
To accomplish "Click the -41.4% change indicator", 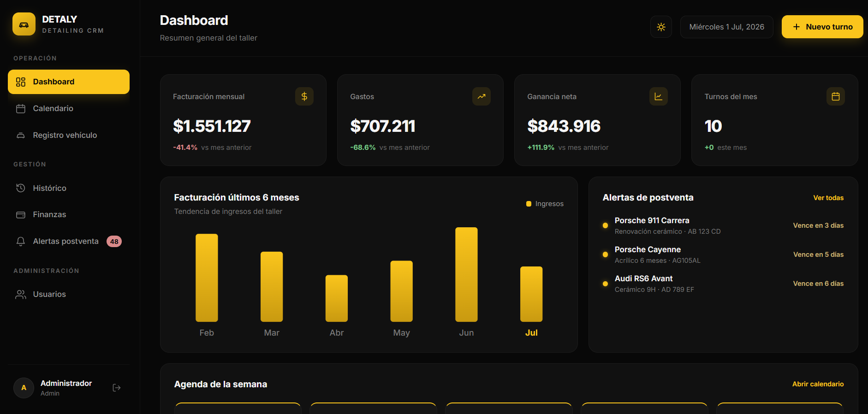I will click(x=185, y=148).
